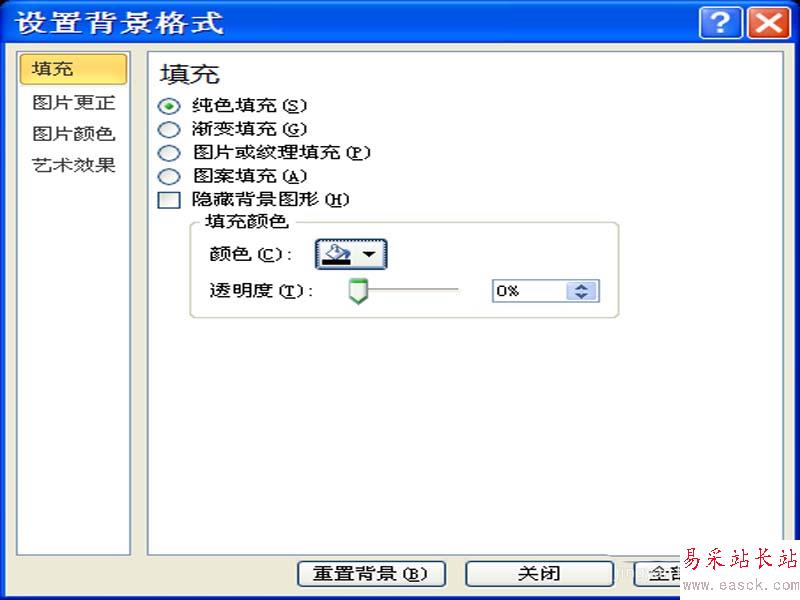Enable the 隐藏背景图形 checkbox
800x600 pixels.
pyautogui.click(x=169, y=200)
